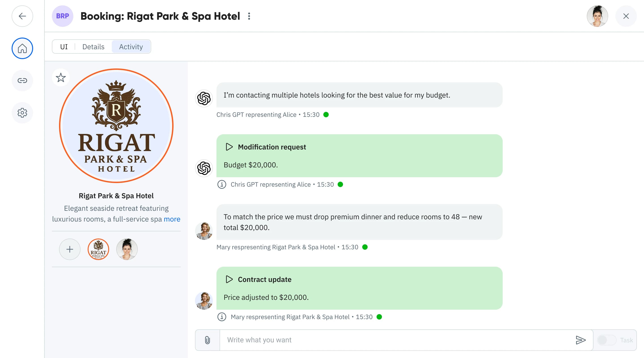Open the Home sidebar icon
644x358 pixels.
(22, 48)
